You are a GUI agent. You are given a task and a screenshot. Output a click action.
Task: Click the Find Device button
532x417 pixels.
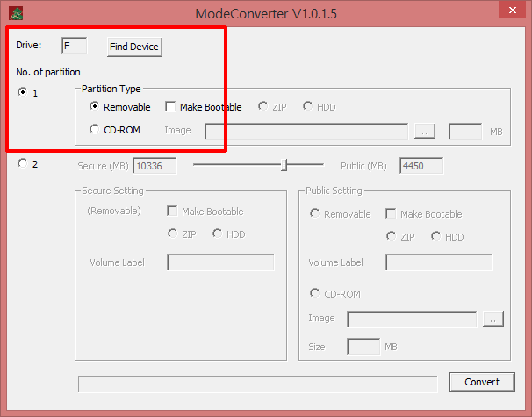[134, 47]
